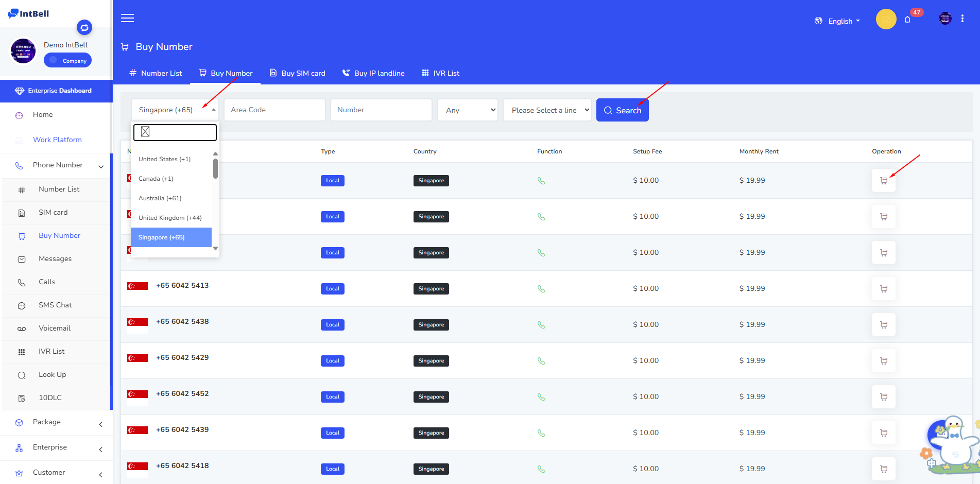Click cart icon for +65 6042 5452
The height and width of the screenshot is (484, 980).
click(883, 397)
